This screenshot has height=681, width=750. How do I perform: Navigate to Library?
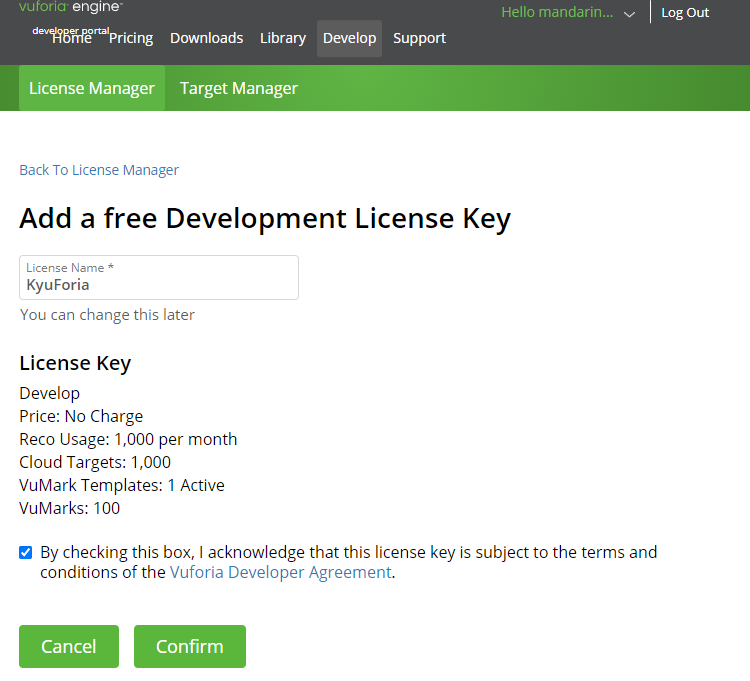tap(283, 38)
